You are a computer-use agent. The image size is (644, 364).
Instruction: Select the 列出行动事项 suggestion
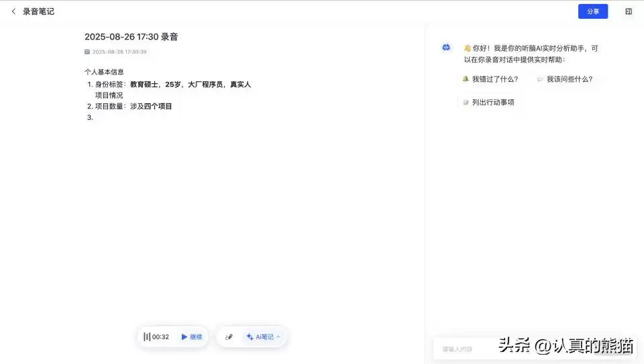point(488,102)
